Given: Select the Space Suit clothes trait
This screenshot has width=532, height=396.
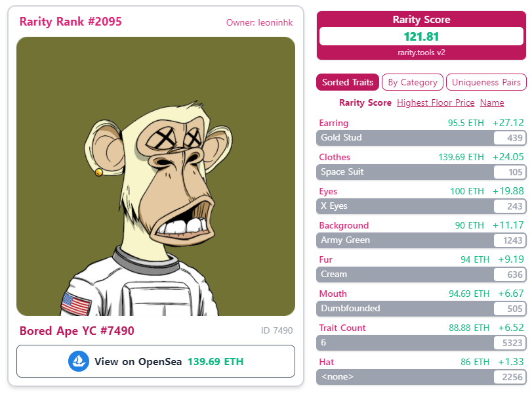Looking at the screenshot, I should point(421,172).
